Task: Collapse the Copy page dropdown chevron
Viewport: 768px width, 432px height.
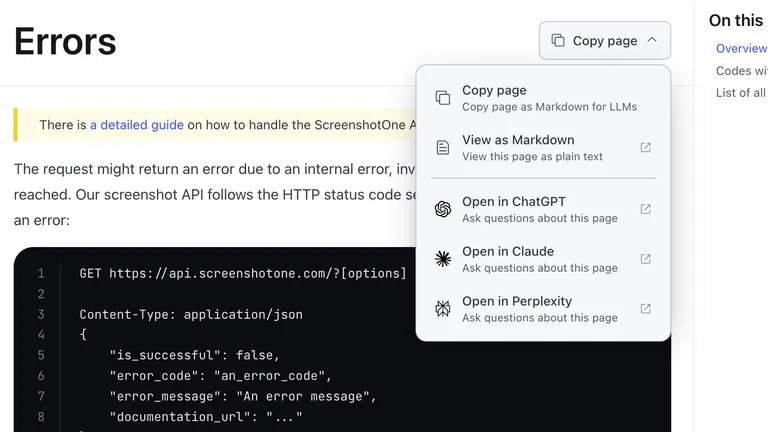Action: tap(652, 40)
